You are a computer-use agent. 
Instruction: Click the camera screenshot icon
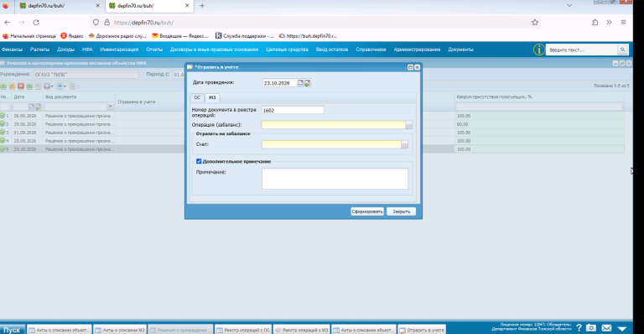pos(591,328)
